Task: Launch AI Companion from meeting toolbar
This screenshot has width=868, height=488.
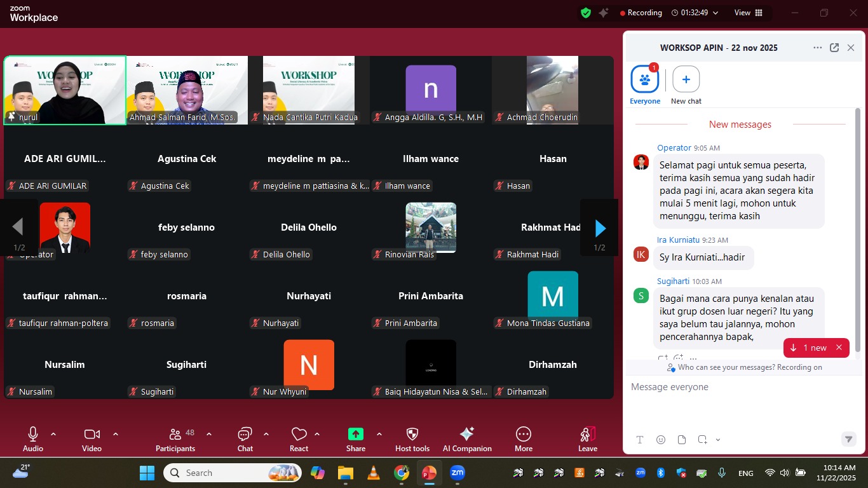Action: tap(467, 435)
